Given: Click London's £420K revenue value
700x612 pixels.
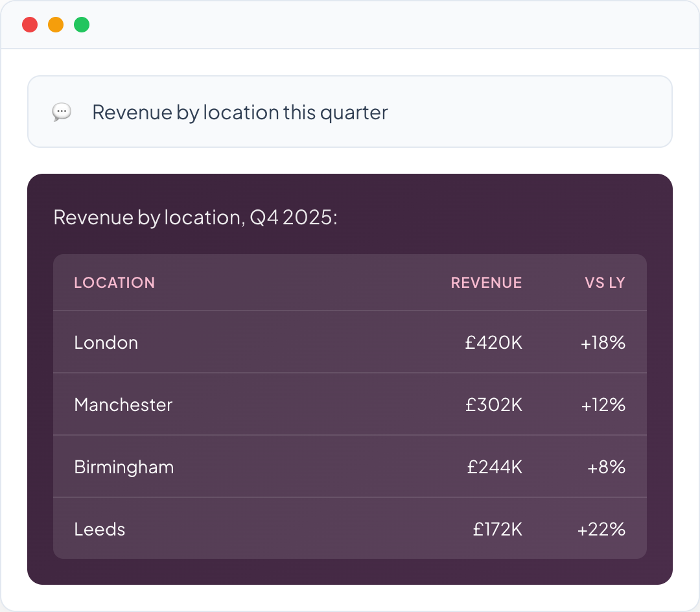Looking at the screenshot, I should coord(493,342).
